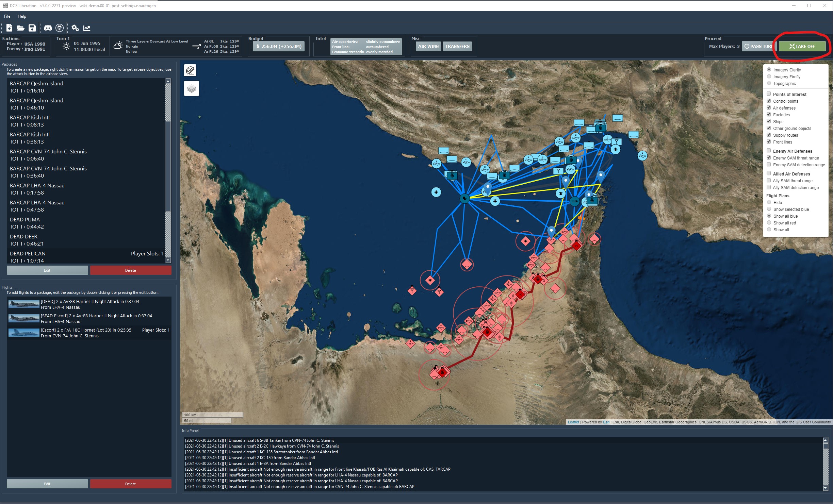The image size is (833, 504).
Task: Open the statistics chart icon
Action: tap(87, 28)
